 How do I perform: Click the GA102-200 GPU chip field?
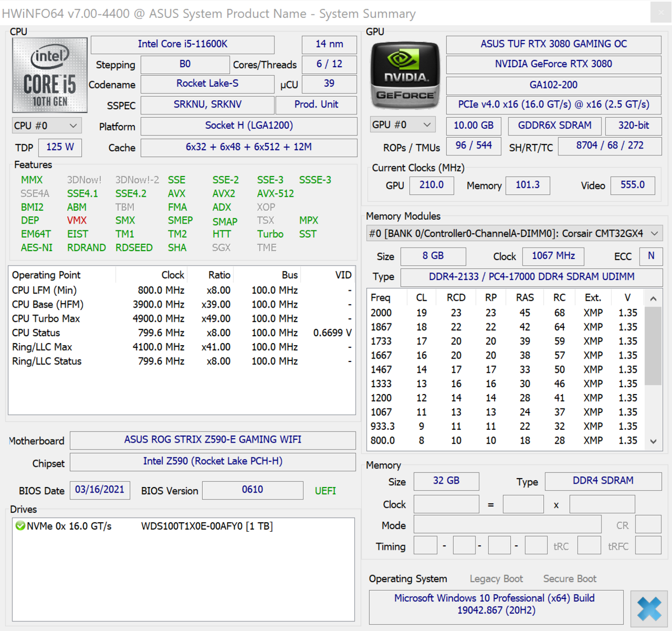pos(554,85)
